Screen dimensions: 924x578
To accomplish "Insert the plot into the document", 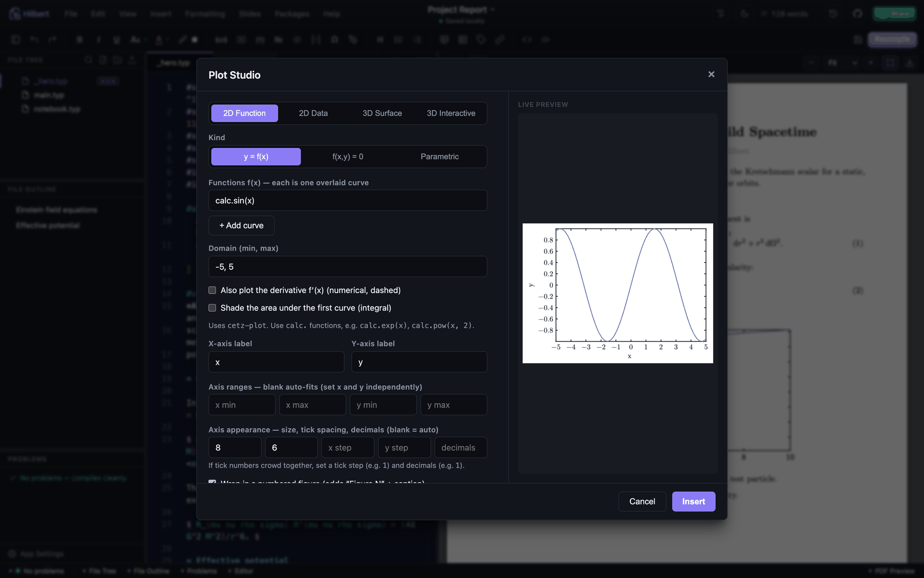I will (x=693, y=502).
